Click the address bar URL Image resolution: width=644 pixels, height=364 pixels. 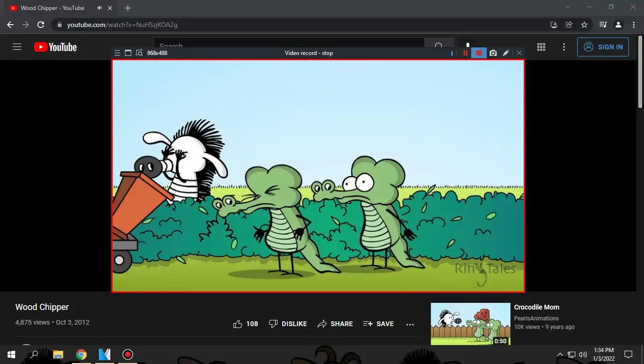122,25
